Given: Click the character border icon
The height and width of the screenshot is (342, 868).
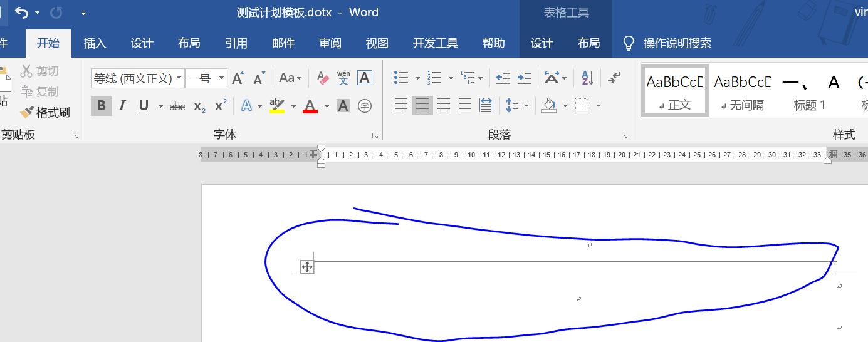Looking at the screenshot, I should coord(365,78).
